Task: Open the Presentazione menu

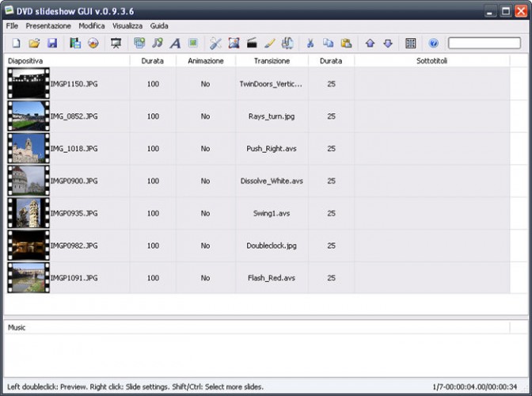Action: click(48, 26)
